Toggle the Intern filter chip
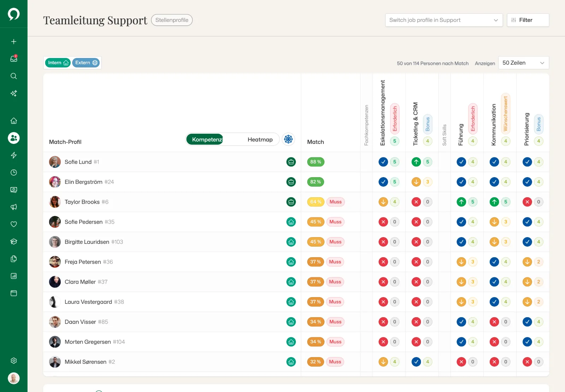565x392 pixels. (58, 63)
